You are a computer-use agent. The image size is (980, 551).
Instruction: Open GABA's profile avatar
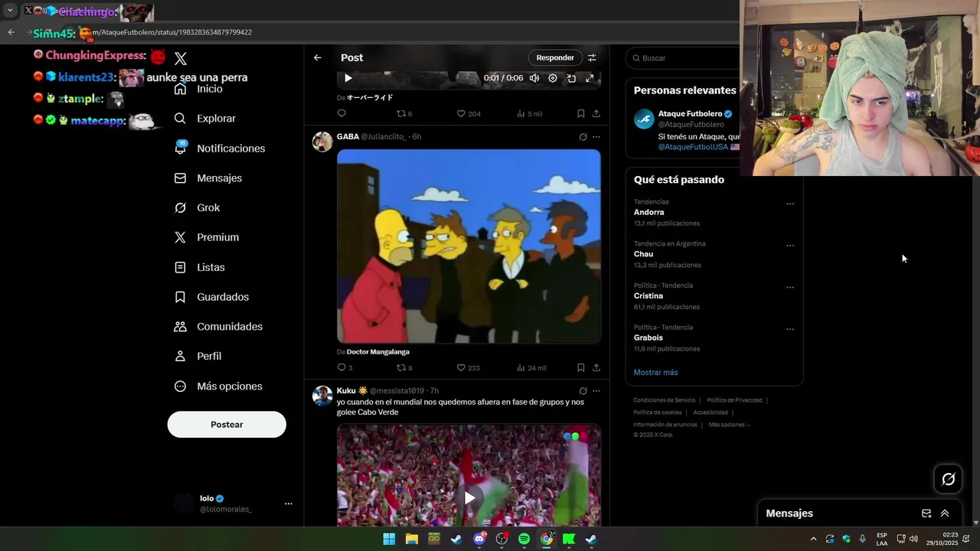[x=322, y=142]
